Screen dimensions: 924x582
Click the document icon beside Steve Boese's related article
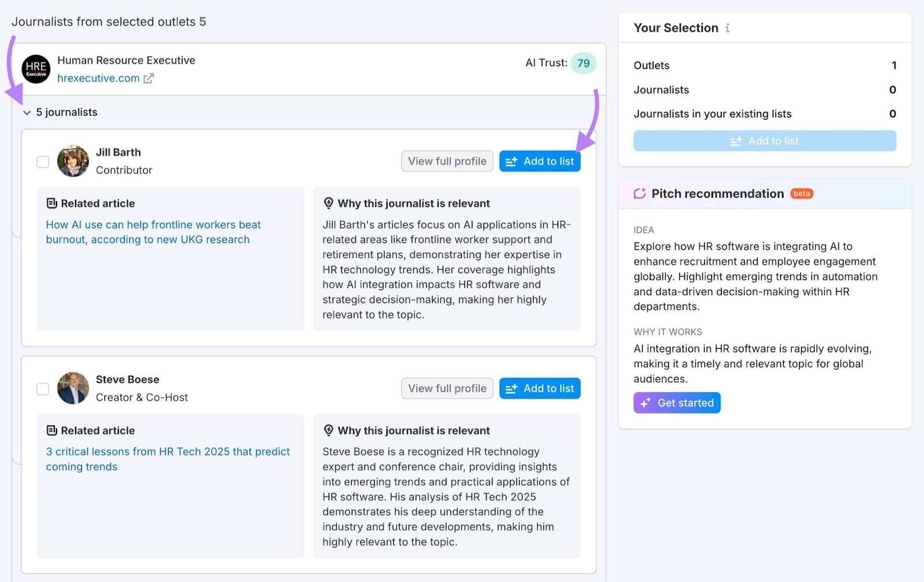coord(51,430)
